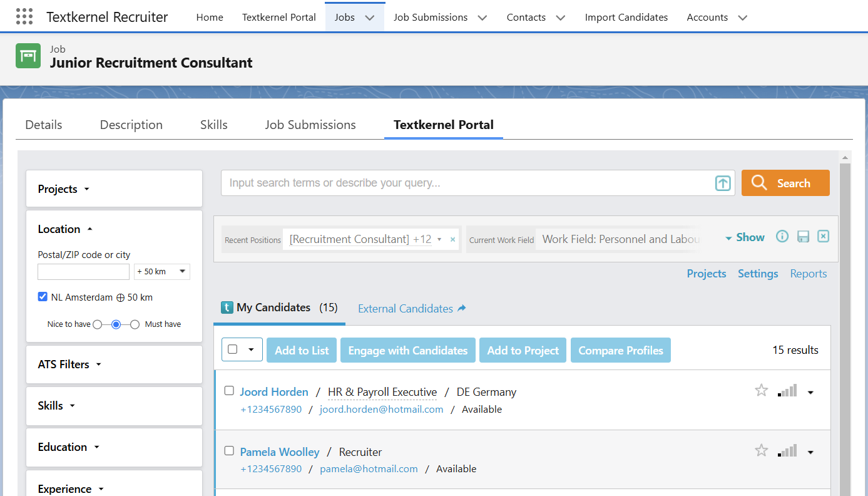Expand the Experience filter panel

(x=114, y=483)
